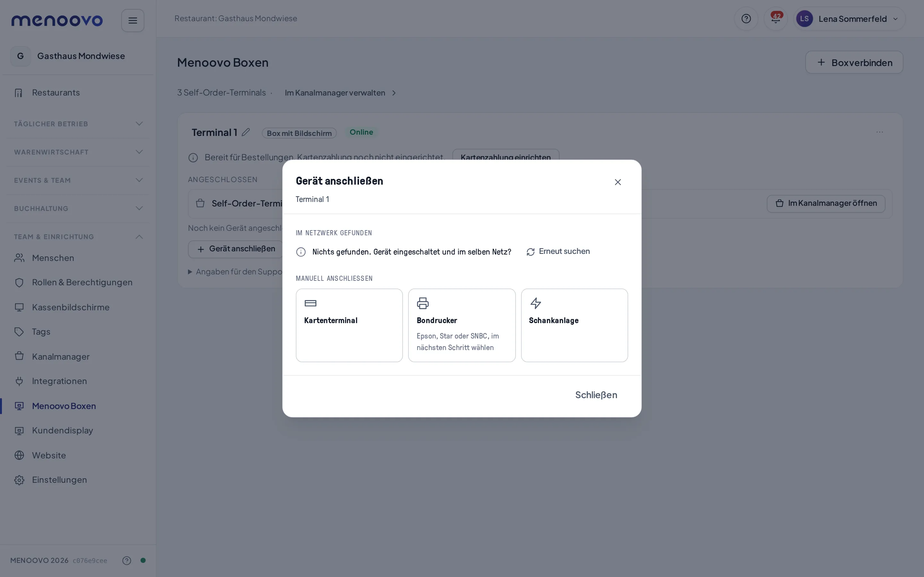Click the Schließen button in dialog
Screen dimensions: 924x577
pos(596,395)
